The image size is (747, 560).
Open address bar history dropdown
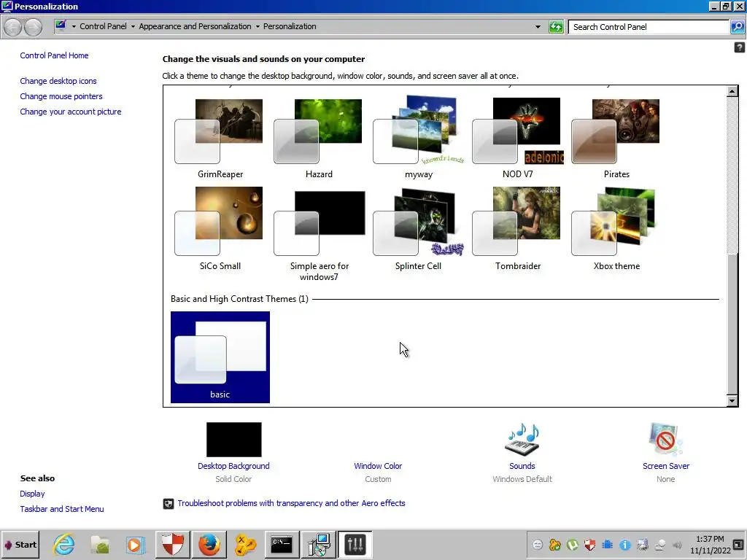(538, 27)
